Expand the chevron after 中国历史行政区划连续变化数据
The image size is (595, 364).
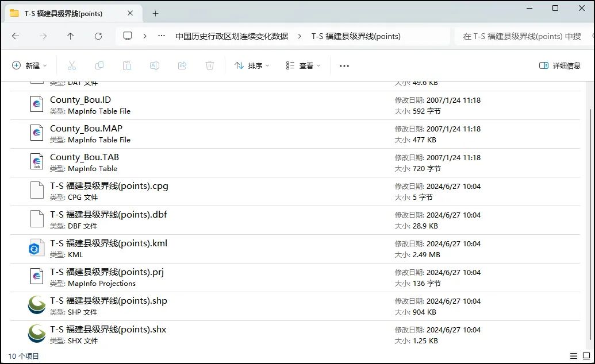coord(300,36)
